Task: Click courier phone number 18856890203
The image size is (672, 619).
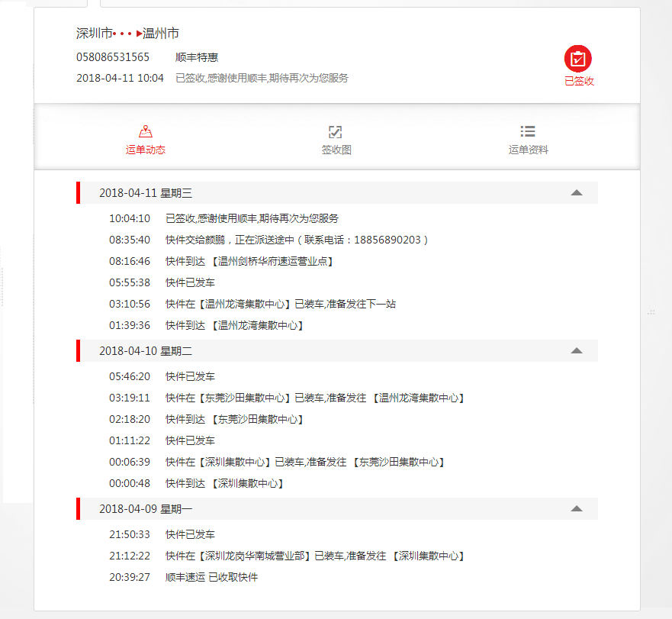Action: pos(387,240)
